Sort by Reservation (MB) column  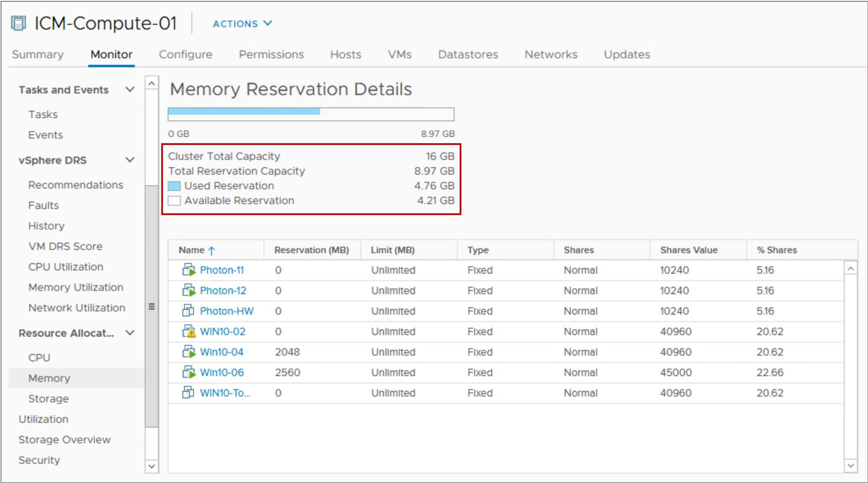(x=311, y=250)
